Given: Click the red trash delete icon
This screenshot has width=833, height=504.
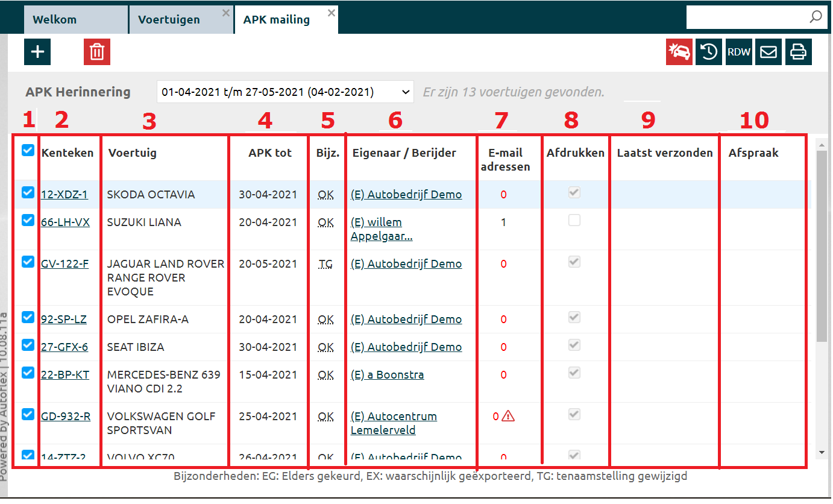Looking at the screenshot, I should click(x=96, y=52).
